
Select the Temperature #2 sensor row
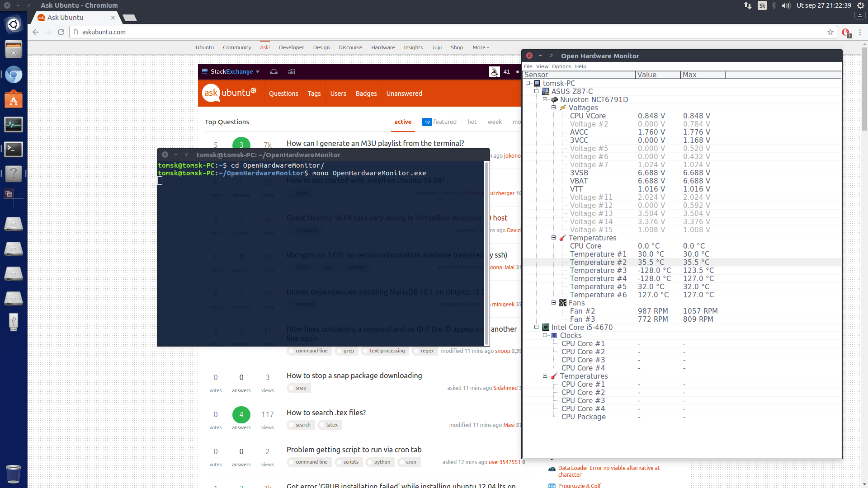(598, 262)
